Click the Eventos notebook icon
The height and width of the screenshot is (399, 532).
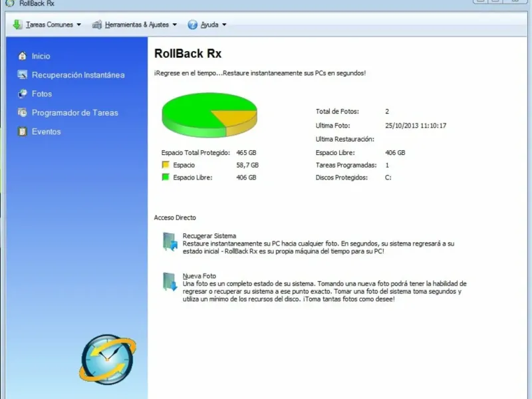pyautogui.click(x=23, y=131)
